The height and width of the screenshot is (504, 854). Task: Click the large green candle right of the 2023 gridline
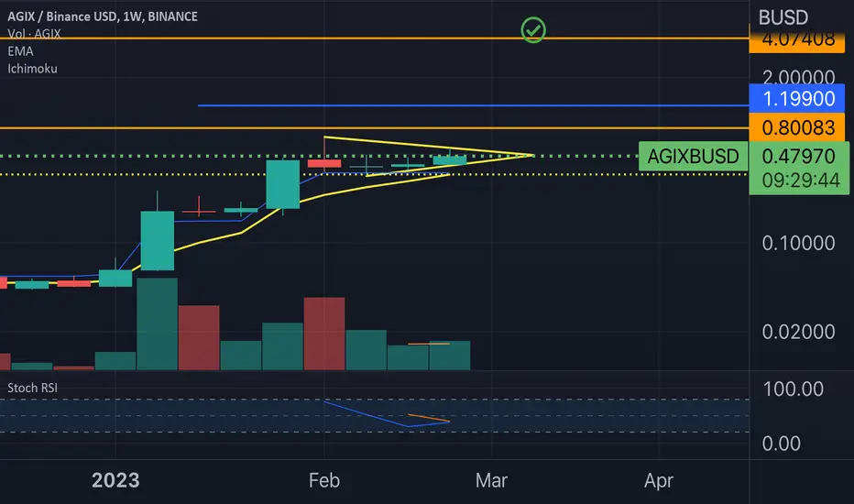pyautogui.click(x=158, y=240)
